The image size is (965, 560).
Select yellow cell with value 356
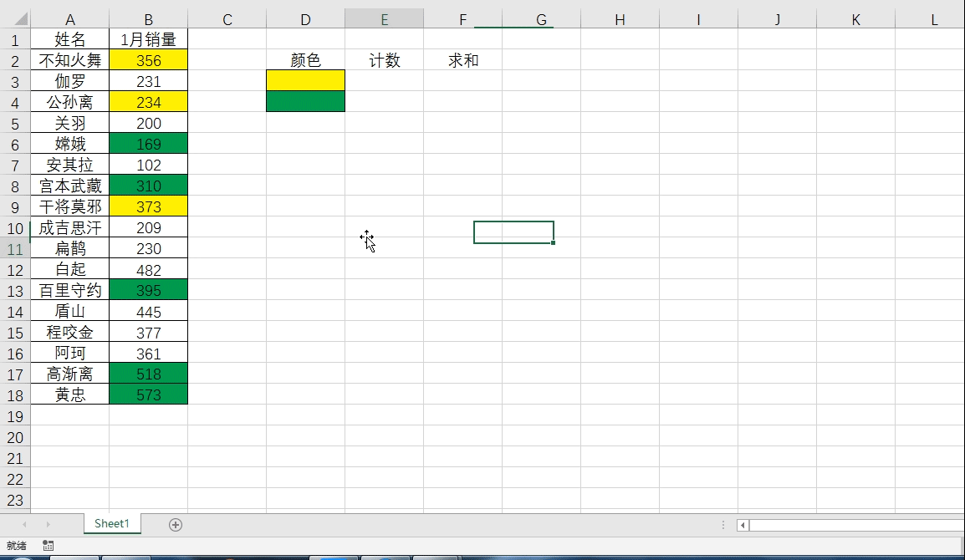click(x=148, y=60)
